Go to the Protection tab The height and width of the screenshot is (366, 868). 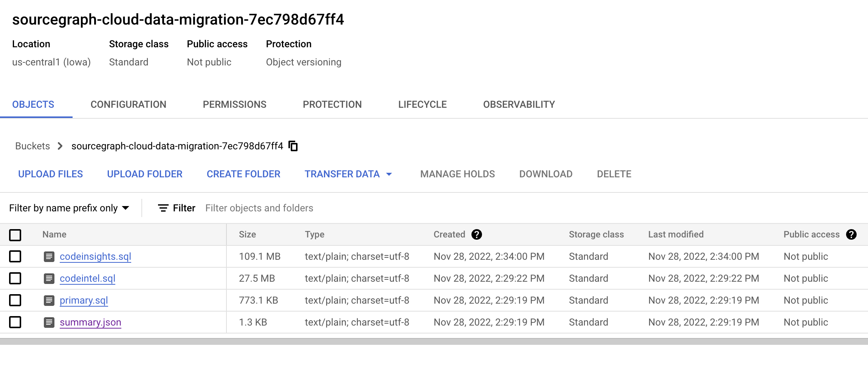click(332, 104)
